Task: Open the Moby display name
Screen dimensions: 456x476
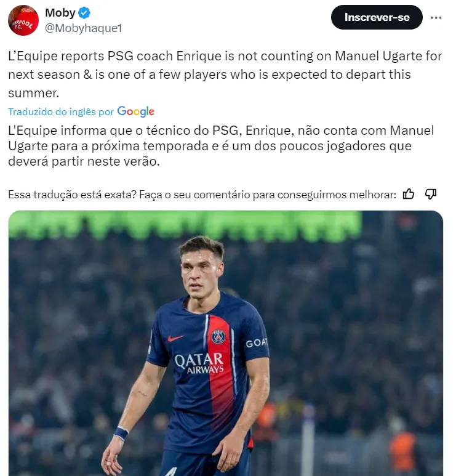Action: (x=60, y=14)
